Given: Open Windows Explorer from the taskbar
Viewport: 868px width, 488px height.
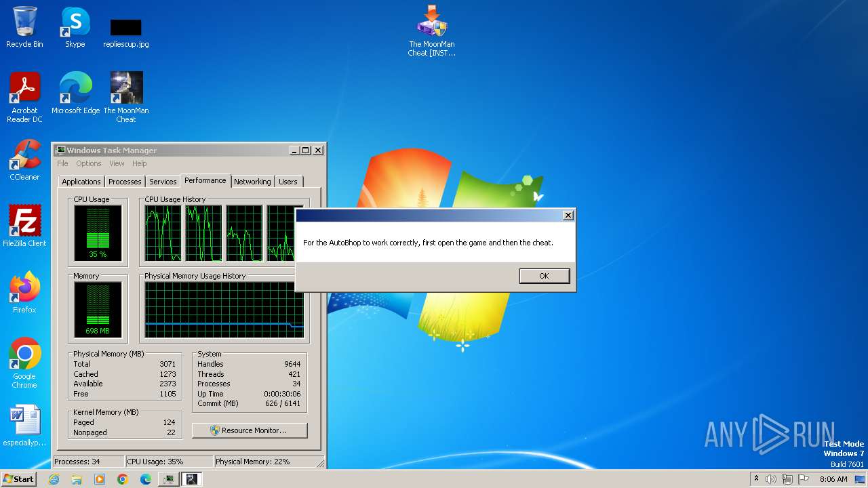Looking at the screenshot, I should point(77,479).
